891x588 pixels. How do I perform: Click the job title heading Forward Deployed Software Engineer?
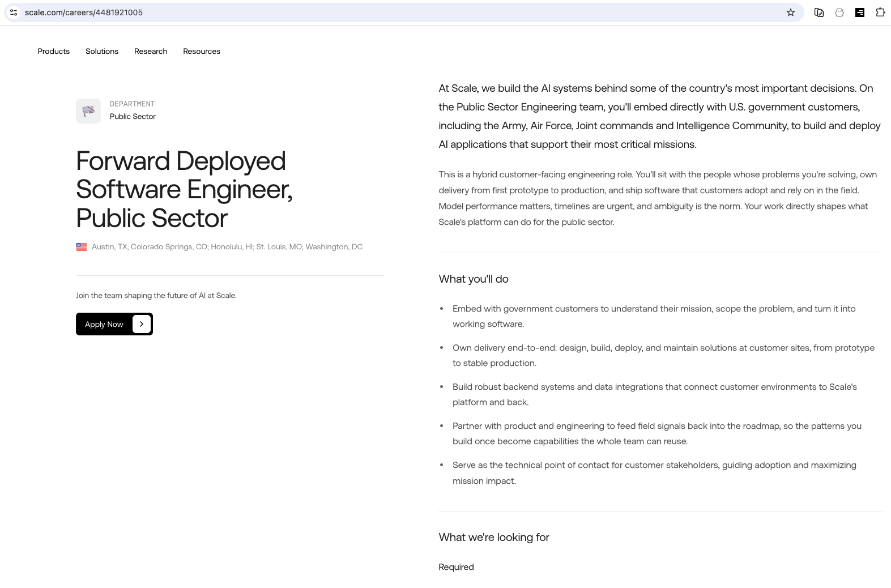[x=185, y=190]
